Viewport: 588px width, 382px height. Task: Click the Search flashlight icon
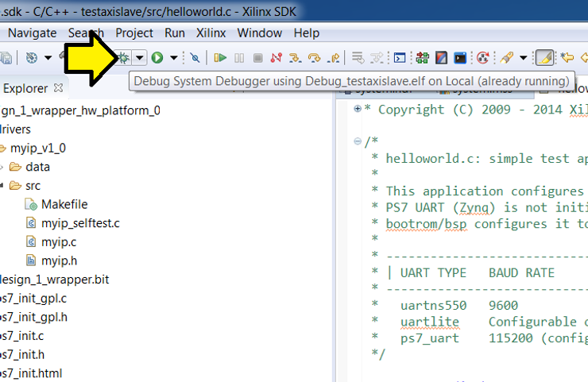click(506, 58)
